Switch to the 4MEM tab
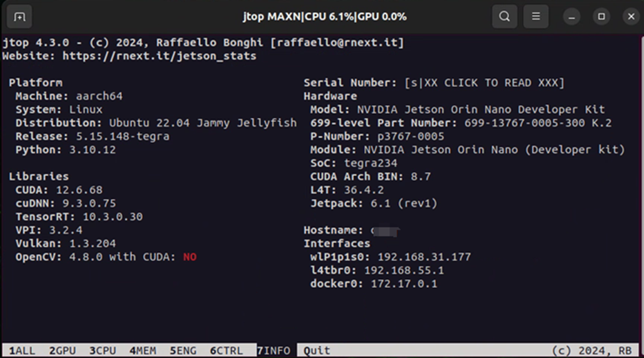 point(143,351)
